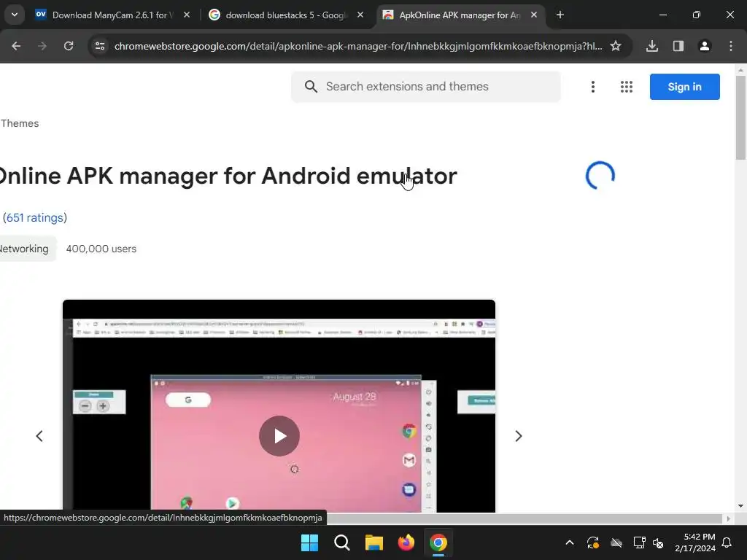The width and height of the screenshot is (747, 560).
Task: Bookmark this page with the star icon
Action: tap(616, 46)
